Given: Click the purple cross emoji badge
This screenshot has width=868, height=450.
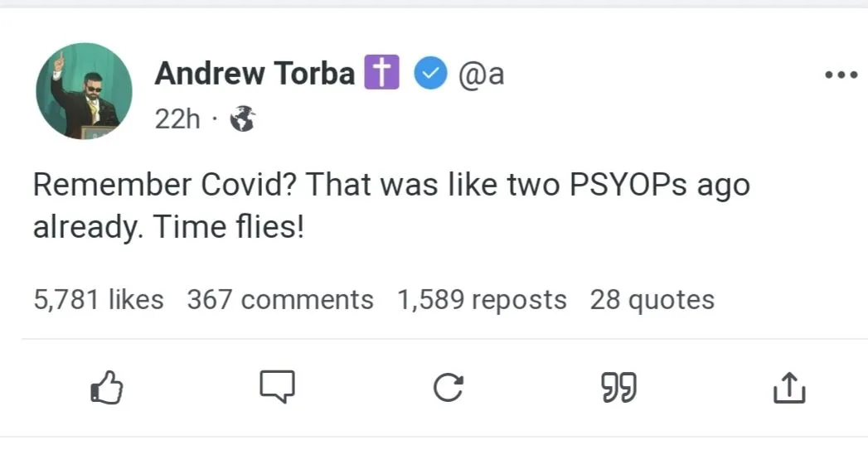Looking at the screenshot, I should pyautogui.click(x=382, y=74).
